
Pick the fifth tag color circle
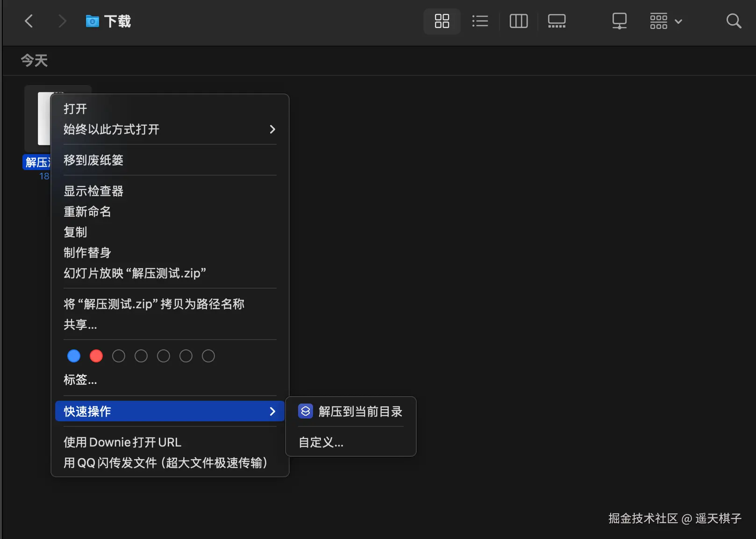(164, 356)
